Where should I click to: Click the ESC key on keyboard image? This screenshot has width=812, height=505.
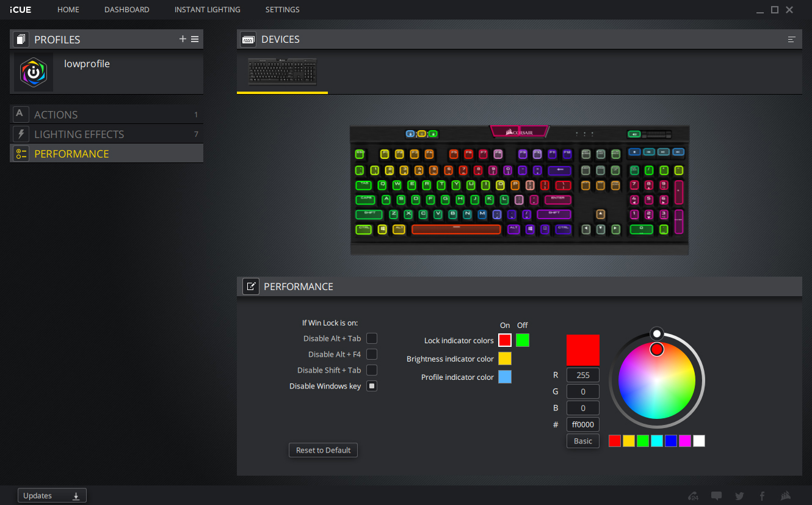click(x=360, y=154)
